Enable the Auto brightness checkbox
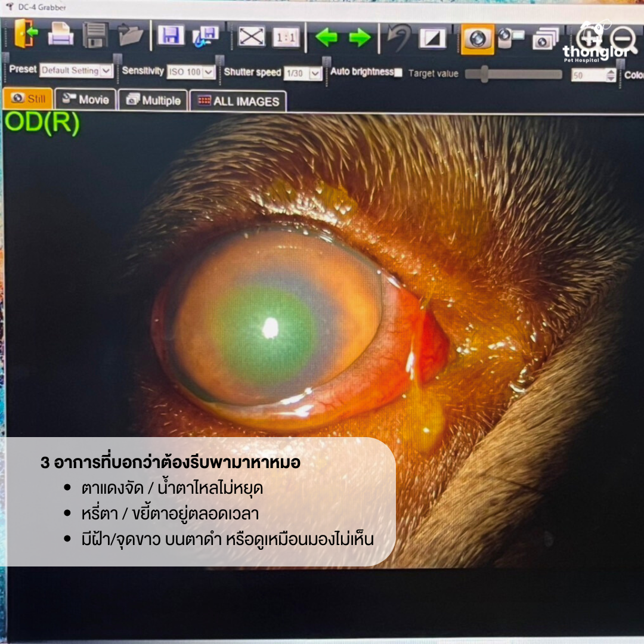The width and height of the screenshot is (644, 644). pyautogui.click(x=398, y=73)
